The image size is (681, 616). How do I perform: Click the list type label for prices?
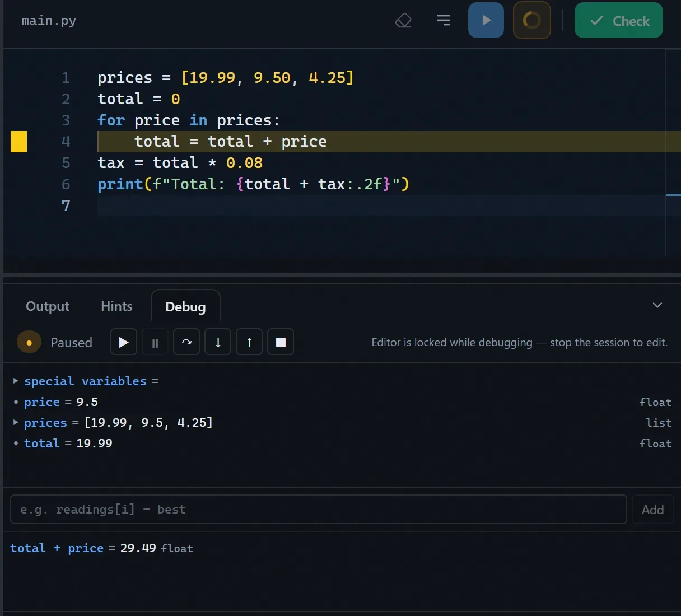point(659,423)
